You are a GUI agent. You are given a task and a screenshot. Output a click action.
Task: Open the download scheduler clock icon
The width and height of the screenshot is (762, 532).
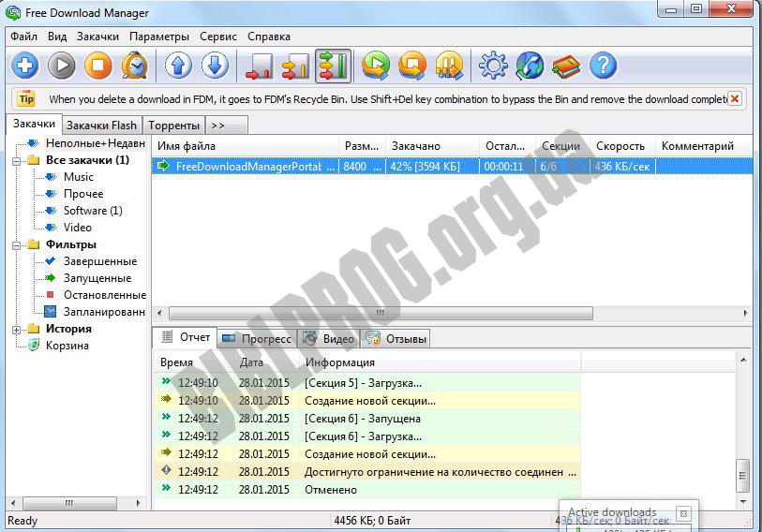tap(135, 66)
